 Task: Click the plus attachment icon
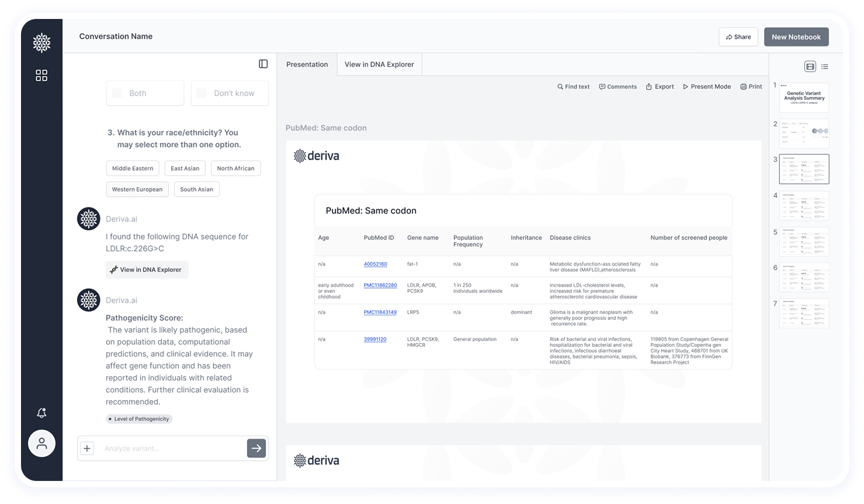pyautogui.click(x=87, y=449)
